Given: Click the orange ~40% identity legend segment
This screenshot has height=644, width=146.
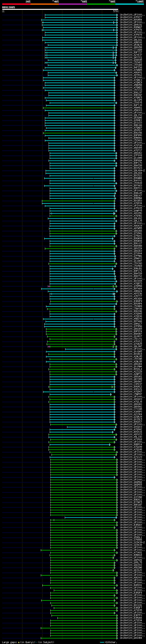Looking at the screenshot, I should tap(45, 4).
